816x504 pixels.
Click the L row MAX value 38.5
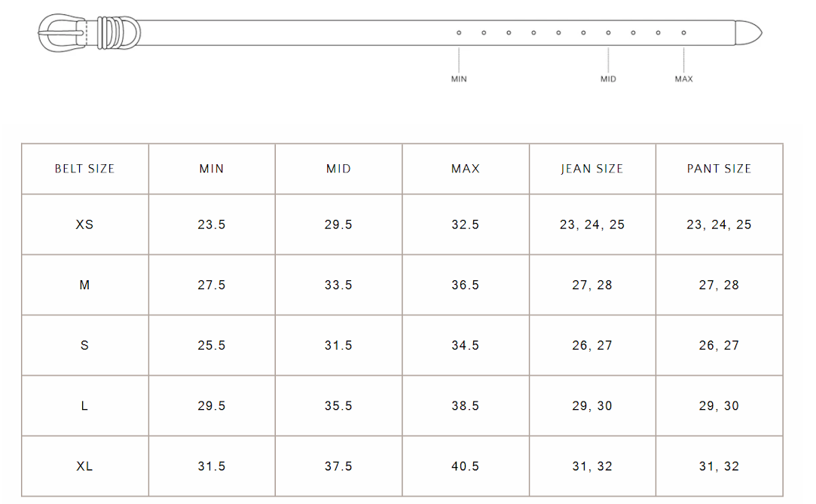466,405
